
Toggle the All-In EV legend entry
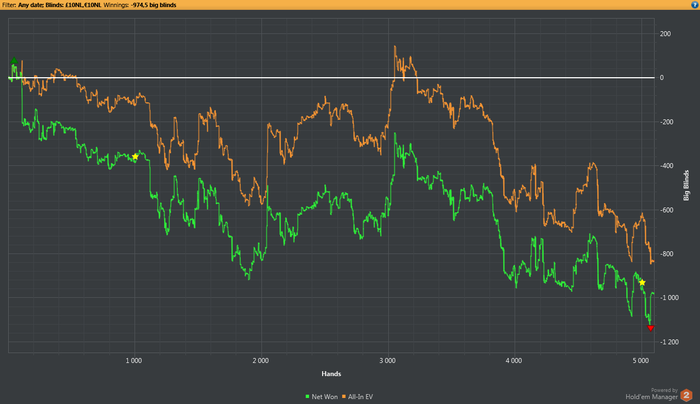tap(358, 396)
